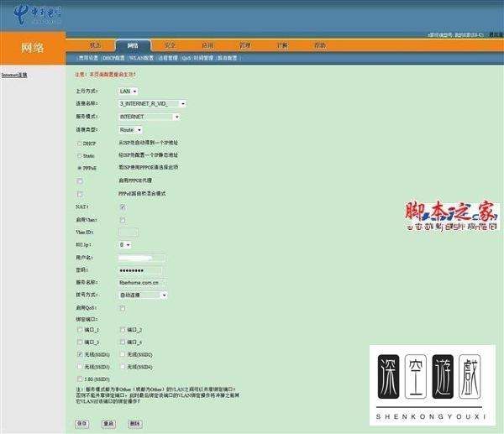This screenshot has height=434, width=504.
Task: Click the 保存 (Save) button
Action: pos(82,423)
